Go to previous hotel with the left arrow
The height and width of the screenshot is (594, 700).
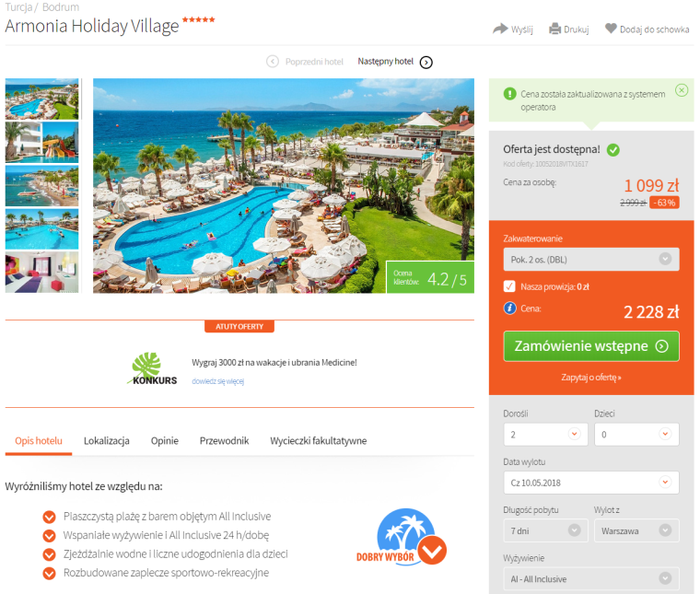point(273,61)
